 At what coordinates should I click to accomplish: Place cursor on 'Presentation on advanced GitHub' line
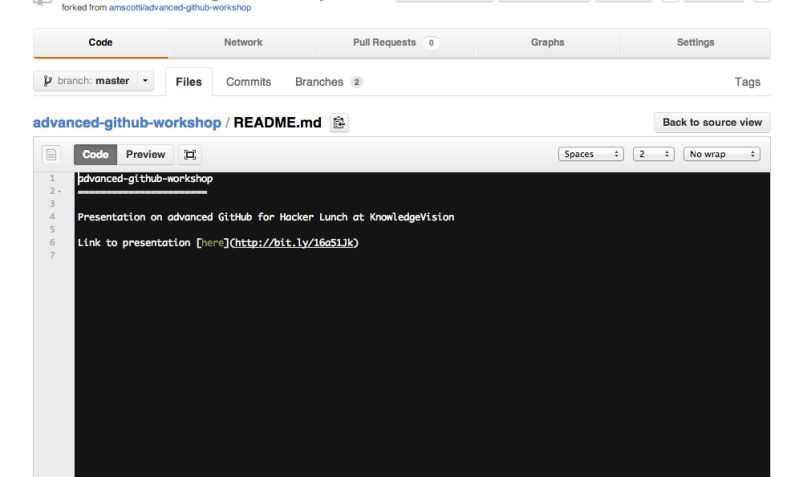click(x=265, y=217)
